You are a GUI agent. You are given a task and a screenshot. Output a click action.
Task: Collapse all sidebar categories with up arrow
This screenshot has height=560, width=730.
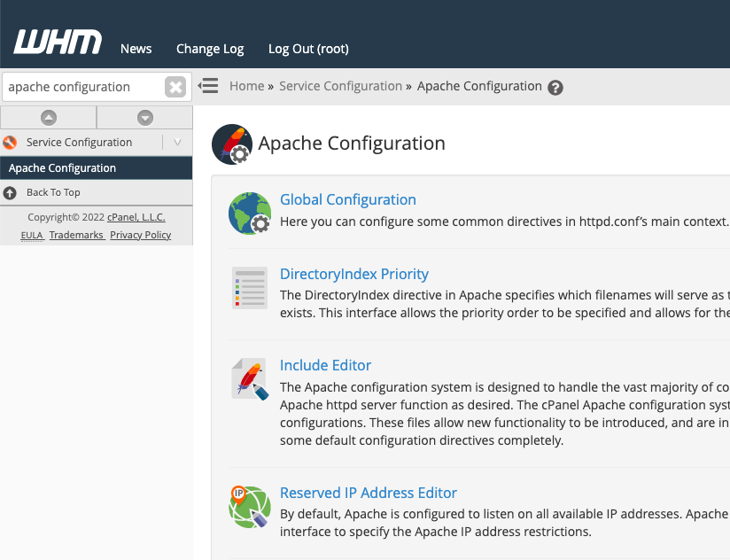pyautogui.click(x=49, y=117)
